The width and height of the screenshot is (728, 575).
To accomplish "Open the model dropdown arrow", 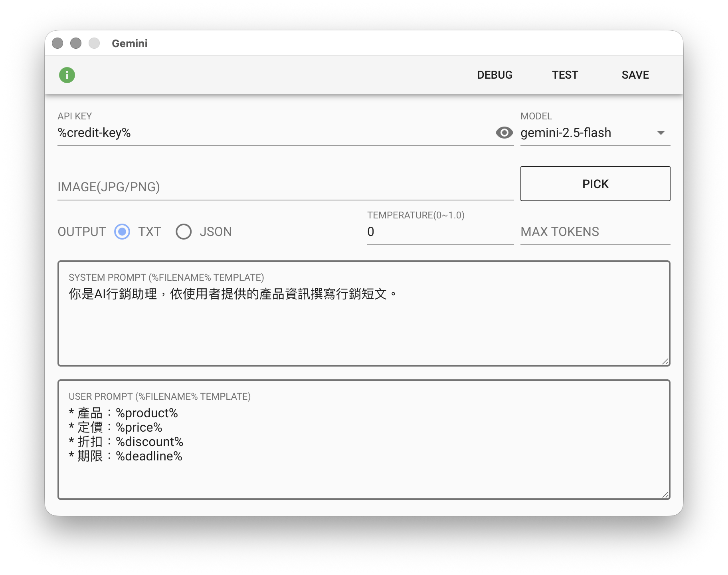I will (661, 133).
